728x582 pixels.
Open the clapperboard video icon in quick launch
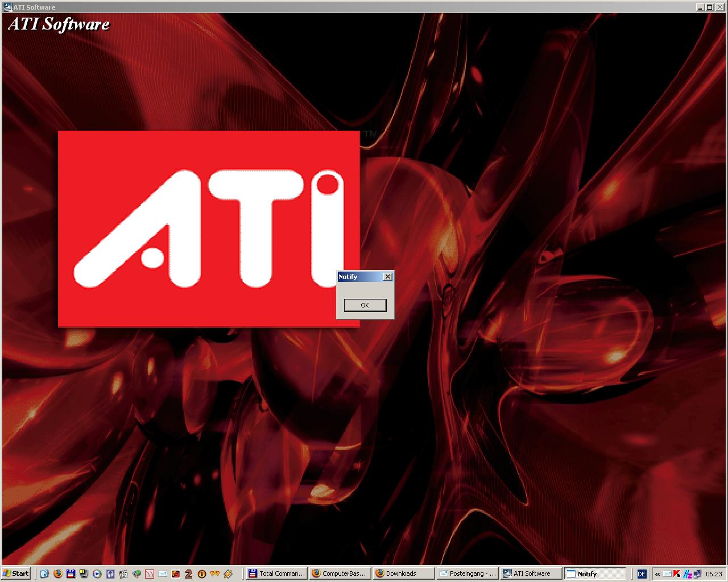[123, 574]
